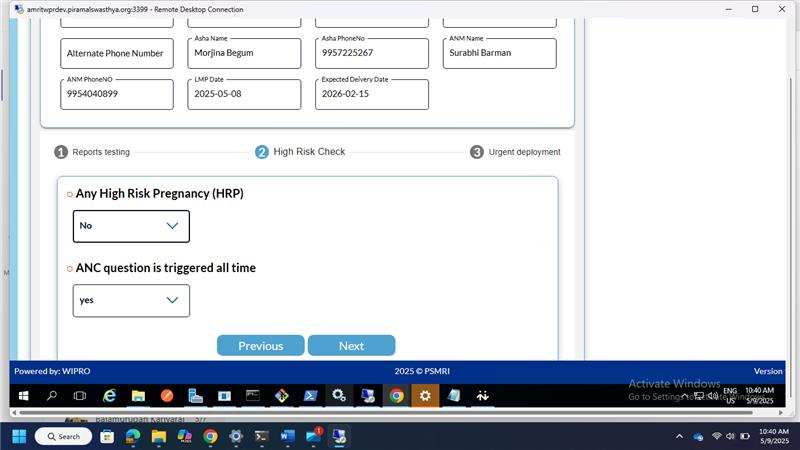Click the Expected Delivery Date field
Image resolution: width=800 pixels, height=450 pixels.
click(x=372, y=94)
